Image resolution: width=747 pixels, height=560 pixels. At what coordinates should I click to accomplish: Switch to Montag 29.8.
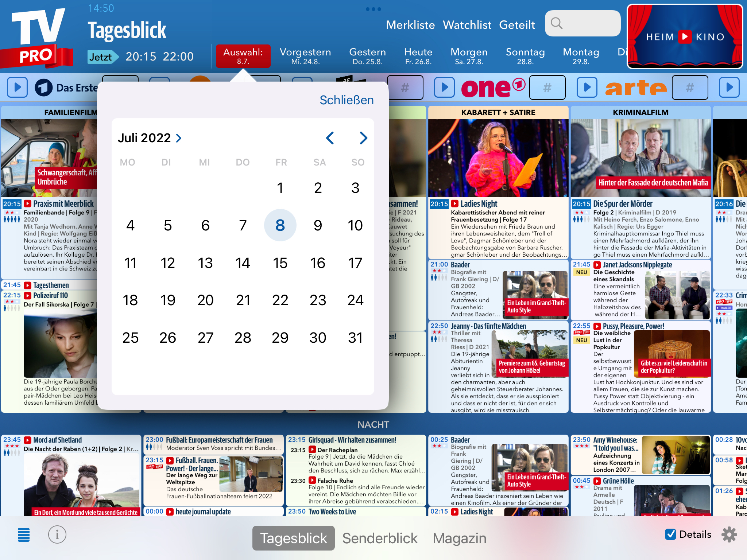coord(581,56)
